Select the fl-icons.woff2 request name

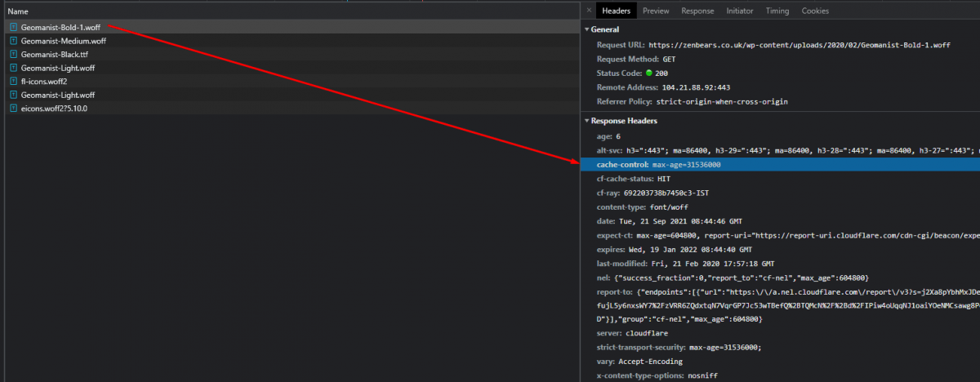pyautogui.click(x=44, y=81)
